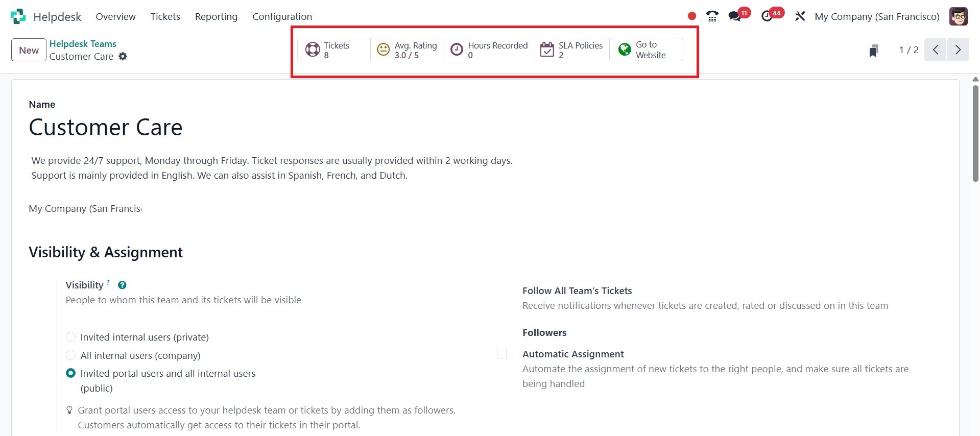The height and width of the screenshot is (436, 980).
Task: Enable the Automatic Assignment checkbox
Action: (x=501, y=354)
